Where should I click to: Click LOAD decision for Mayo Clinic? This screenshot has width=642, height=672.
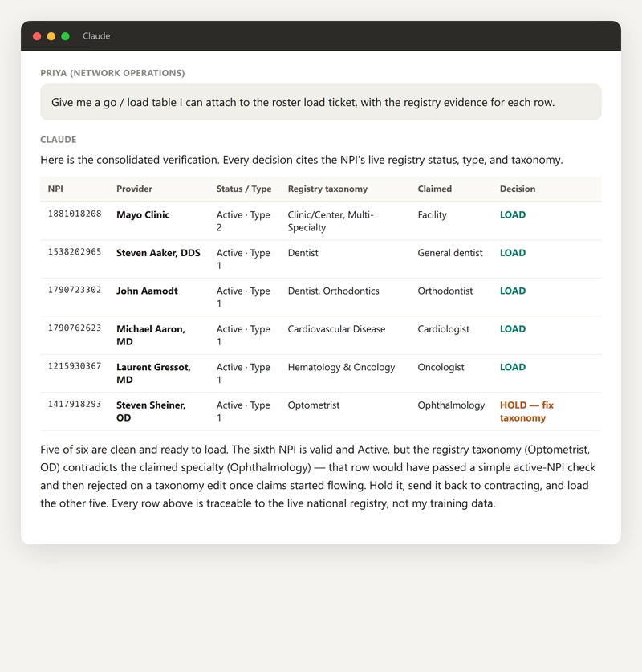[x=513, y=214]
